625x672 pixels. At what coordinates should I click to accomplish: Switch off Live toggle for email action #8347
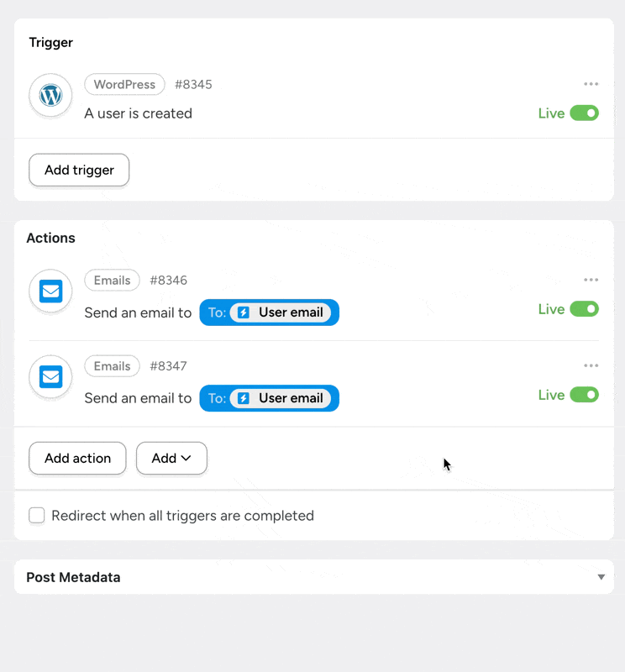[x=584, y=395]
